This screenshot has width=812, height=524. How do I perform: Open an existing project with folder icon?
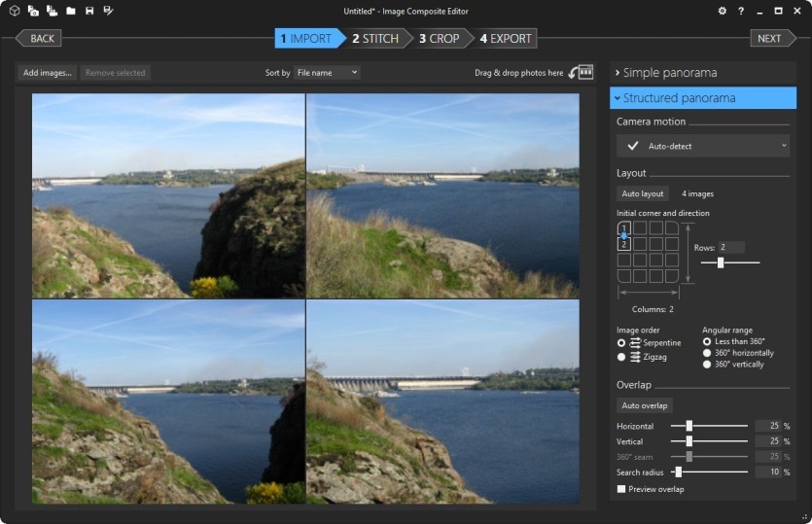(x=71, y=11)
